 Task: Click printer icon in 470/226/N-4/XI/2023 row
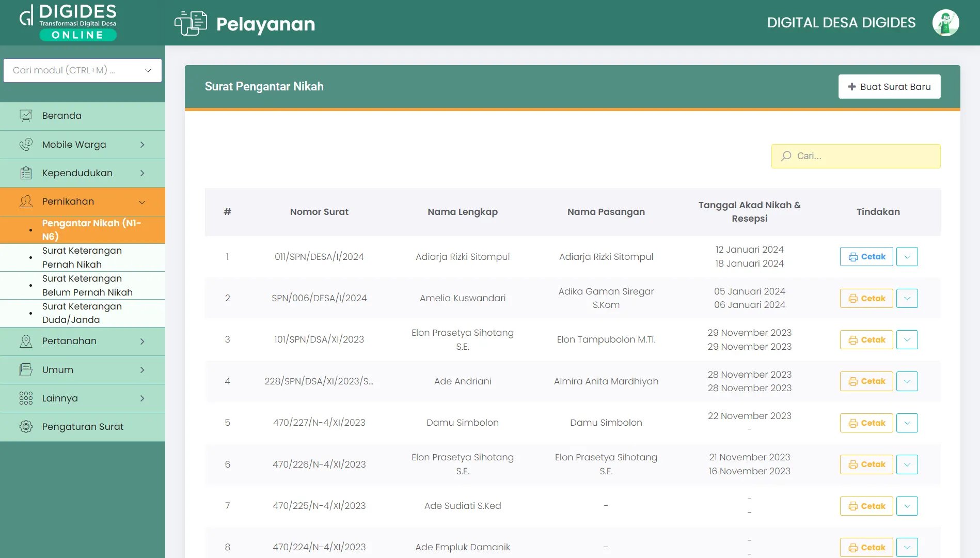tap(853, 464)
